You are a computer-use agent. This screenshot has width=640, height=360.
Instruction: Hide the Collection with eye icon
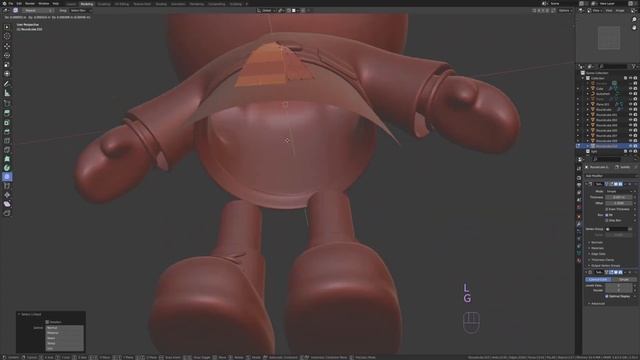[x=630, y=78]
